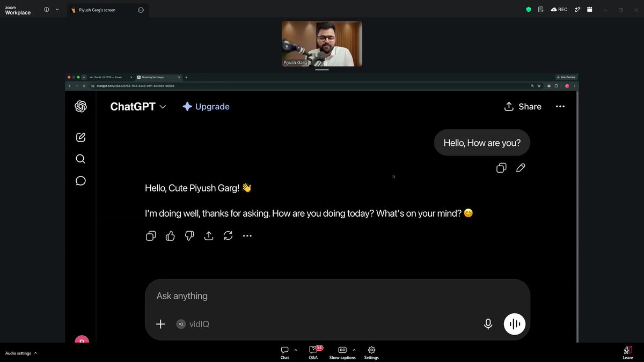Open the ChatGPT model selector dropdown
The height and width of the screenshot is (362, 644).
click(x=138, y=107)
